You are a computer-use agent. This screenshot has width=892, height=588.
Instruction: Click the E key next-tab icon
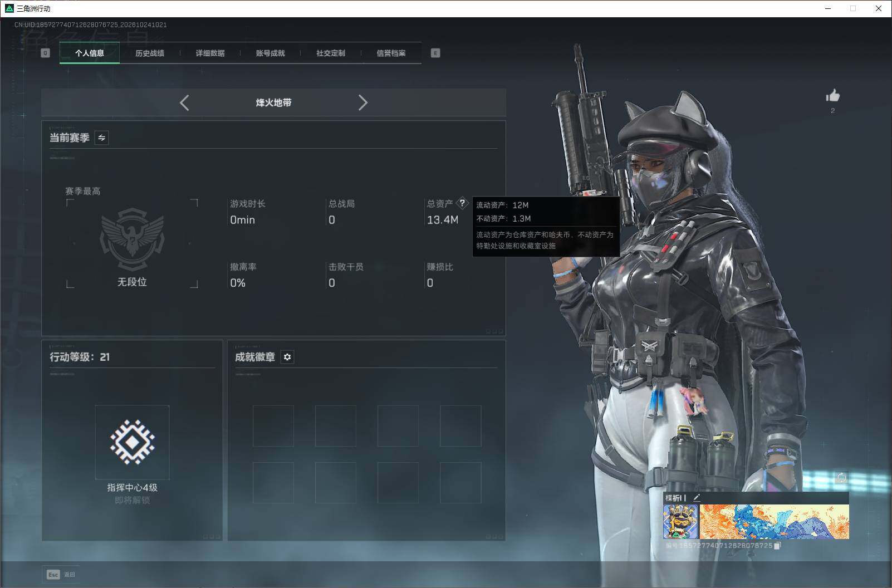pos(435,53)
